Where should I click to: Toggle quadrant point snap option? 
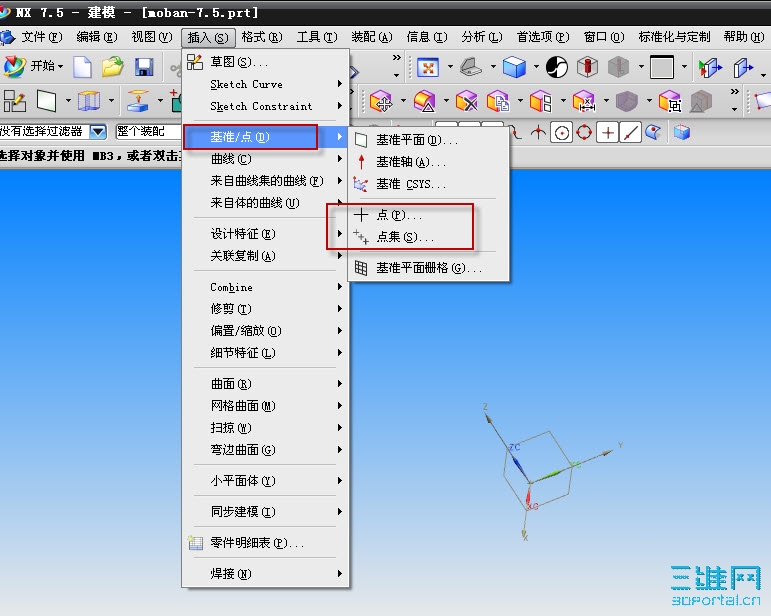click(584, 133)
